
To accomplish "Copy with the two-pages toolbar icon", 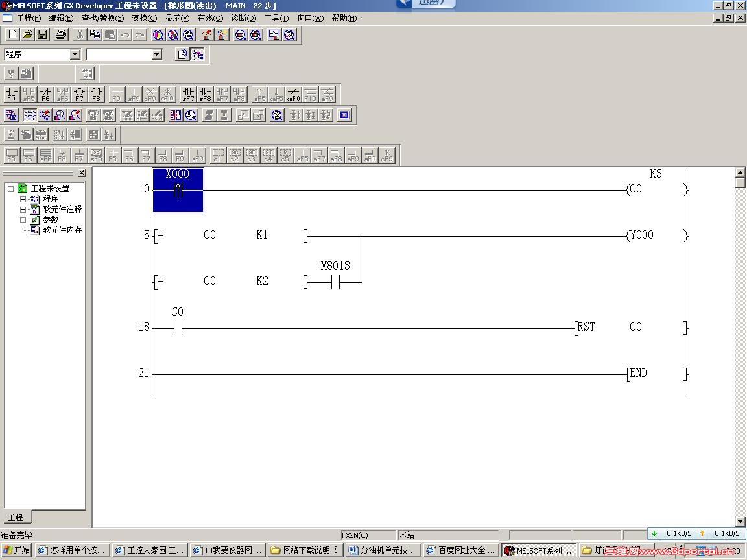I will pos(95,35).
